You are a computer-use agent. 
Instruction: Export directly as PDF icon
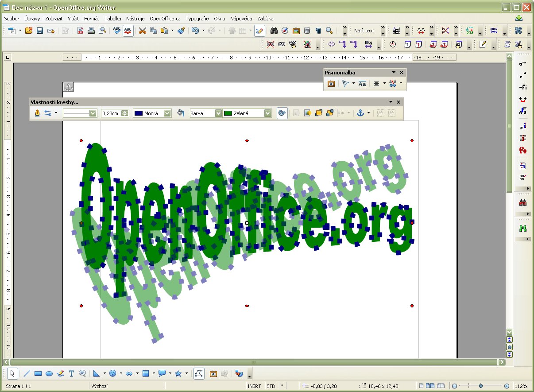pos(81,31)
